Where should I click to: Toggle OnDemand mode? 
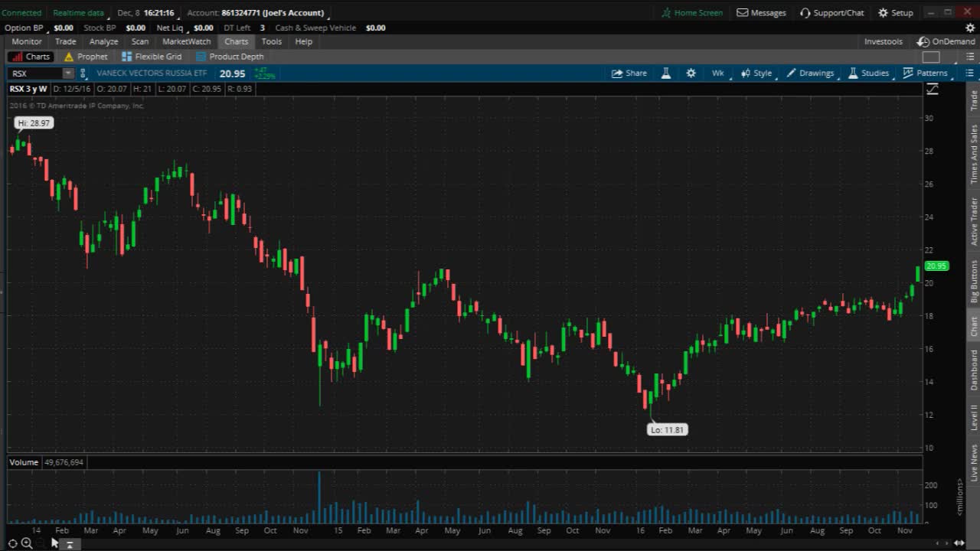click(947, 41)
